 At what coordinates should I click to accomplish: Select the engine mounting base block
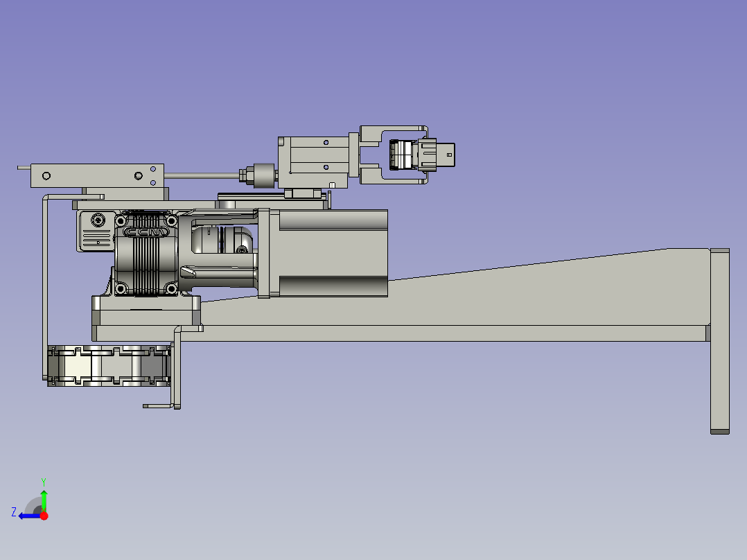146,310
